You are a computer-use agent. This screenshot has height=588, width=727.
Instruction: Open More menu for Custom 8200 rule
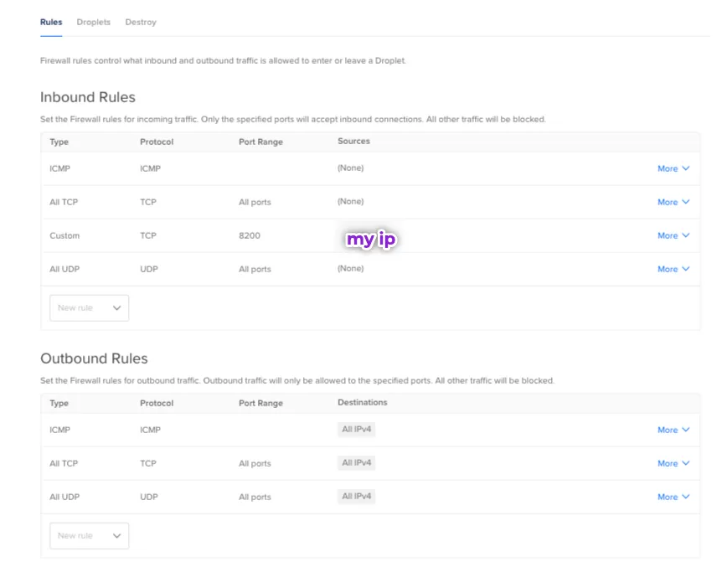673,235
